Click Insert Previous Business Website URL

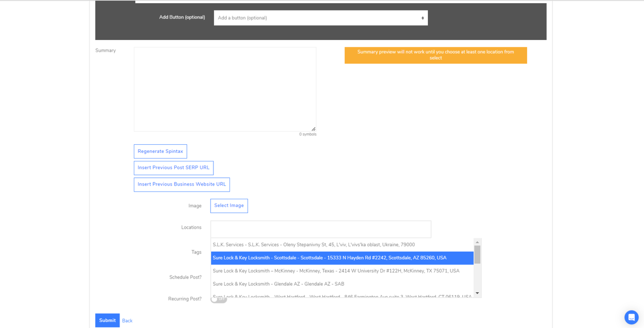coord(182,185)
